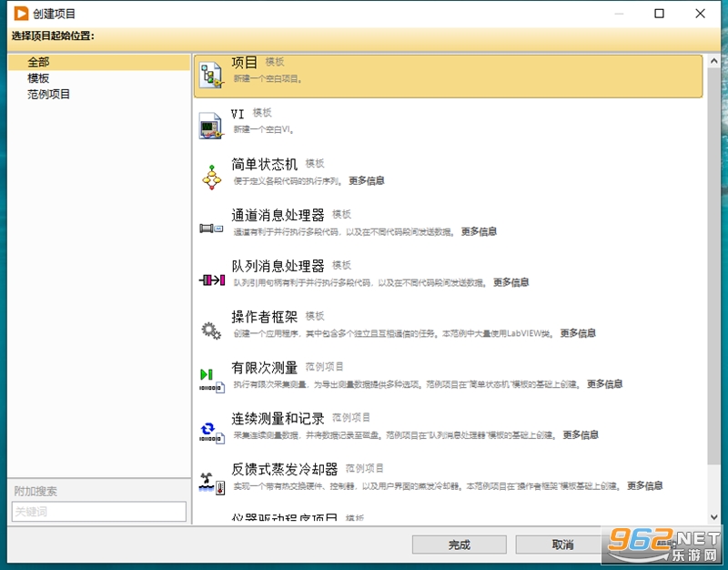This screenshot has height=570, width=728.
Task: Select the 通道消息处理器 title
Action: click(278, 215)
